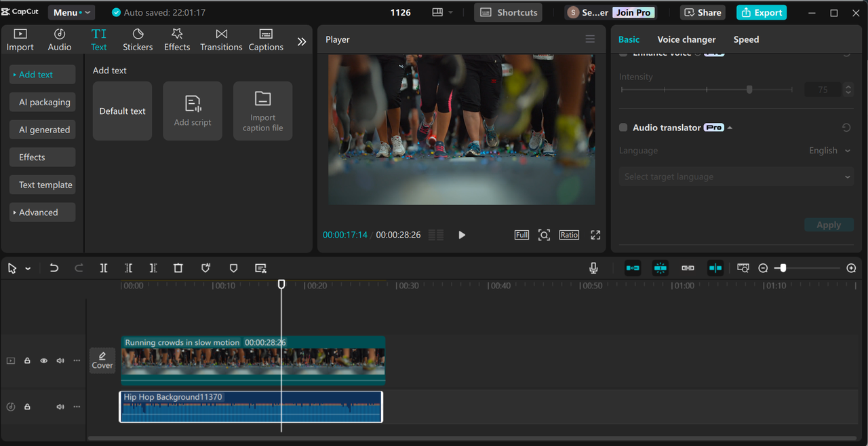
Task: Add the Default text preset
Action: coord(122,111)
